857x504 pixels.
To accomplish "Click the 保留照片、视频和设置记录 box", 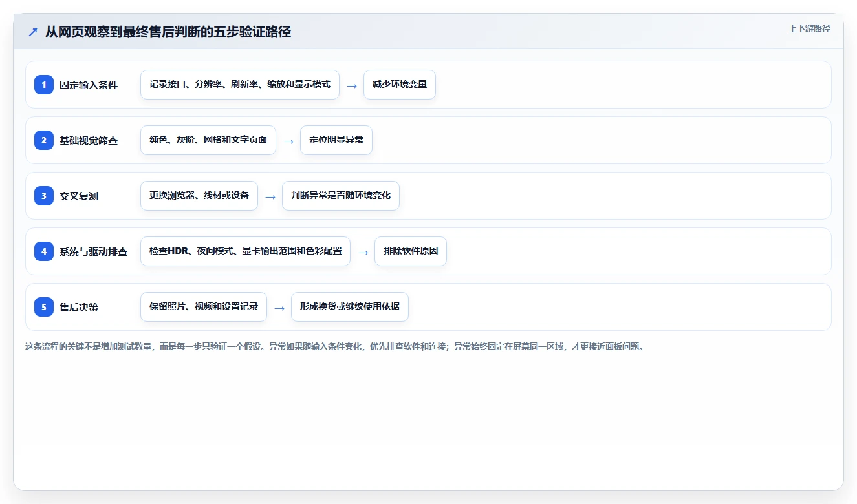I will 204,307.
